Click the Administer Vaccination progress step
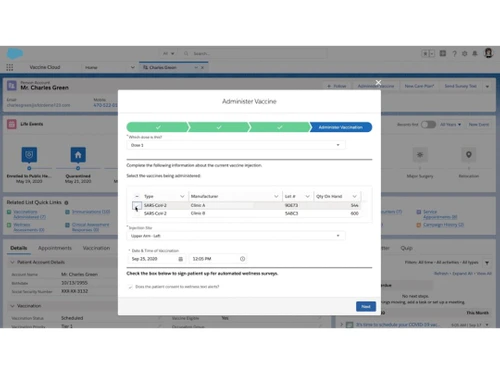 coord(341,127)
